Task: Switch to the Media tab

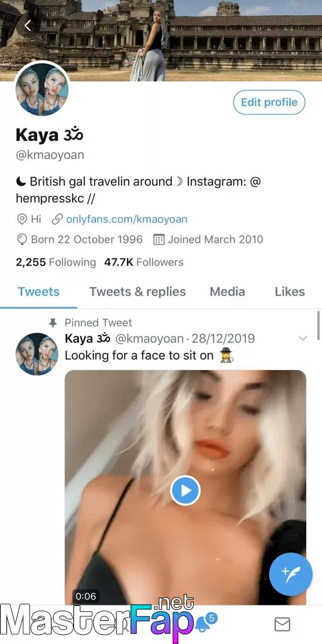Action: (x=227, y=292)
